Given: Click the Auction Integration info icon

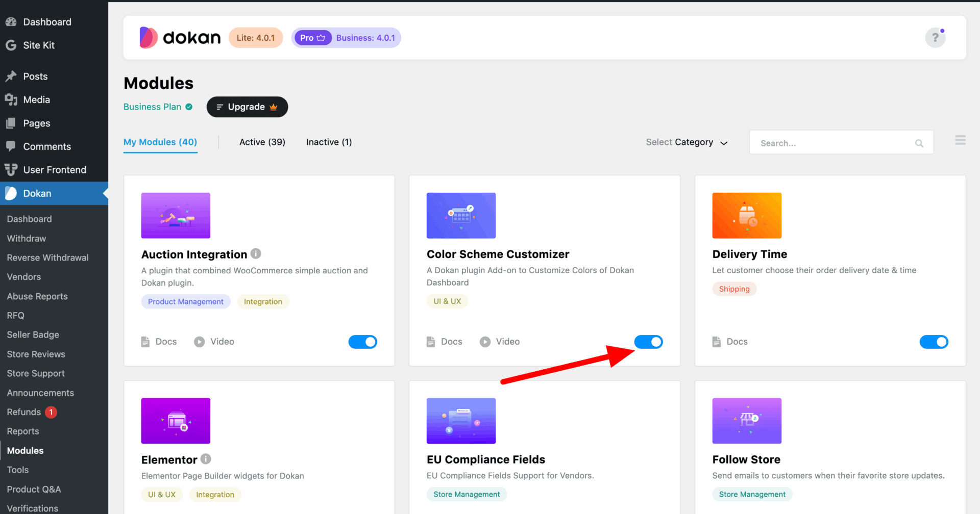Looking at the screenshot, I should coord(256,253).
